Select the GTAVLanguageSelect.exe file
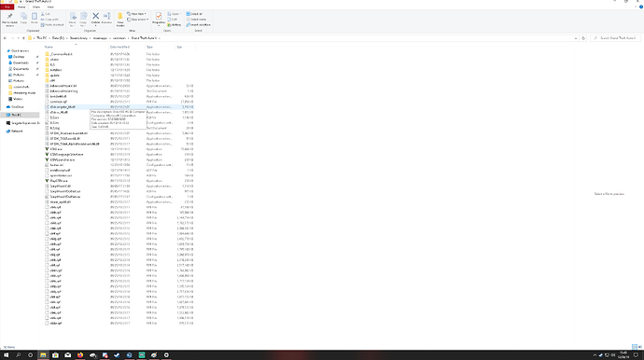644x360 pixels. (x=66, y=154)
